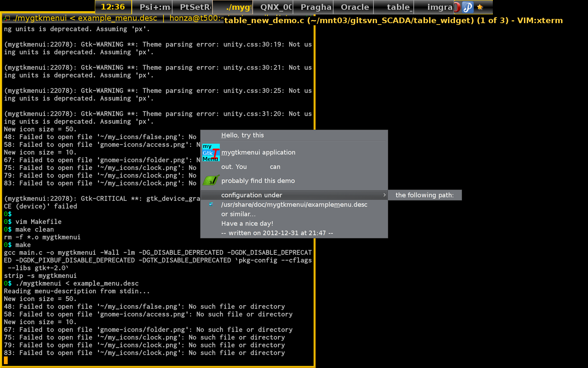This screenshot has height=368, width=588.
Task: Click the tiny icon beside /usr/share/doc path
Action: tap(211, 204)
